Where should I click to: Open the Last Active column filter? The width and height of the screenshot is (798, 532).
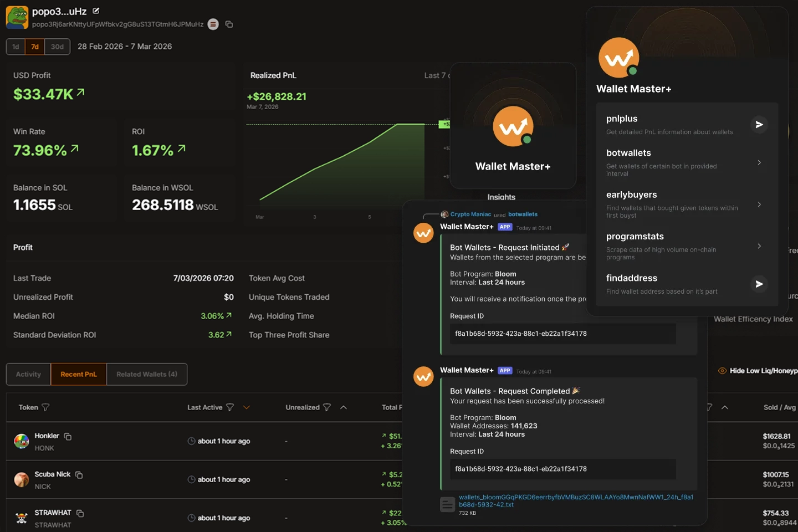(x=230, y=407)
